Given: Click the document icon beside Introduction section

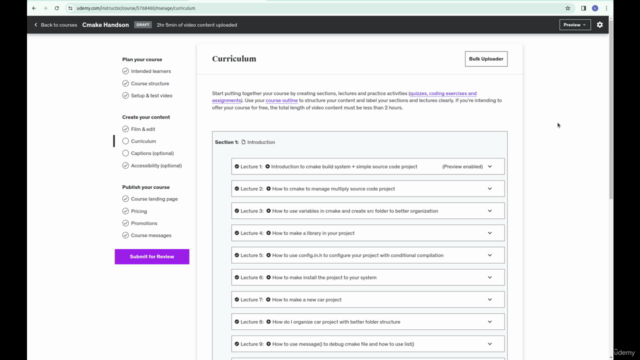Looking at the screenshot, I should click(x=243, y=142).
